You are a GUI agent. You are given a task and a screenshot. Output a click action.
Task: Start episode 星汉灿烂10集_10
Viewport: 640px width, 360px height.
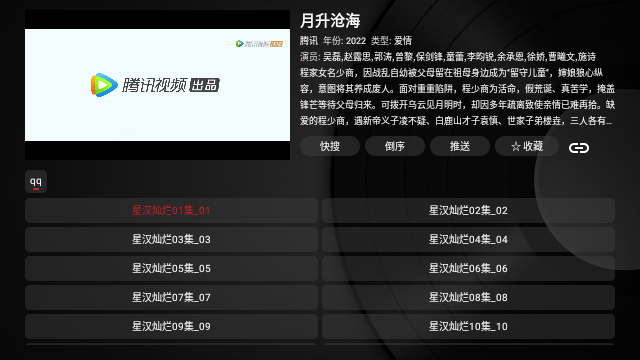click(x=468, y=327)
